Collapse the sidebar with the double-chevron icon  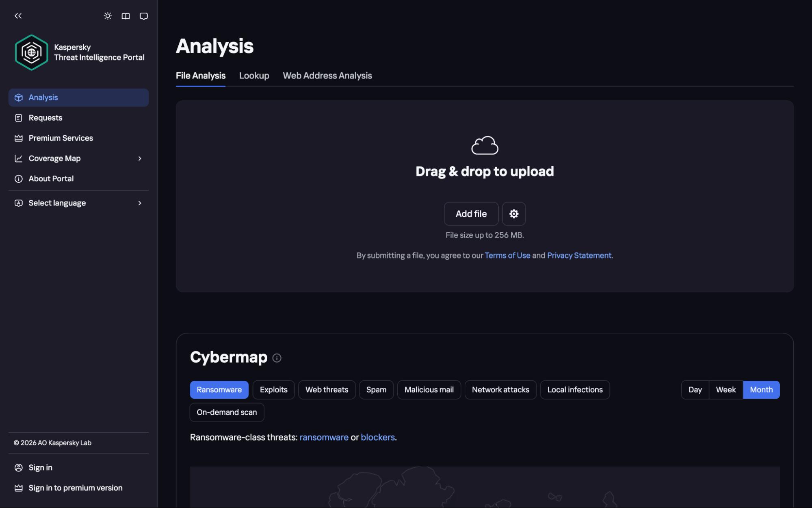pyautogui.click(x=18, y=16)
